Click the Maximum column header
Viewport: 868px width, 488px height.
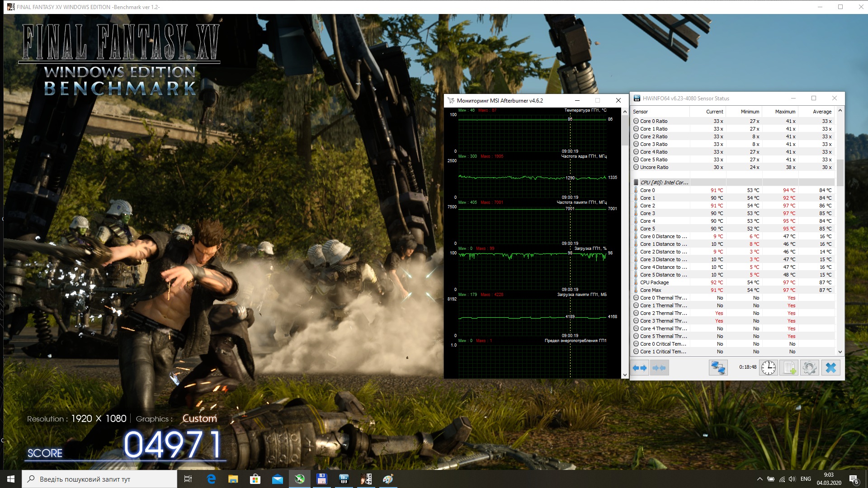coord(785,112)
